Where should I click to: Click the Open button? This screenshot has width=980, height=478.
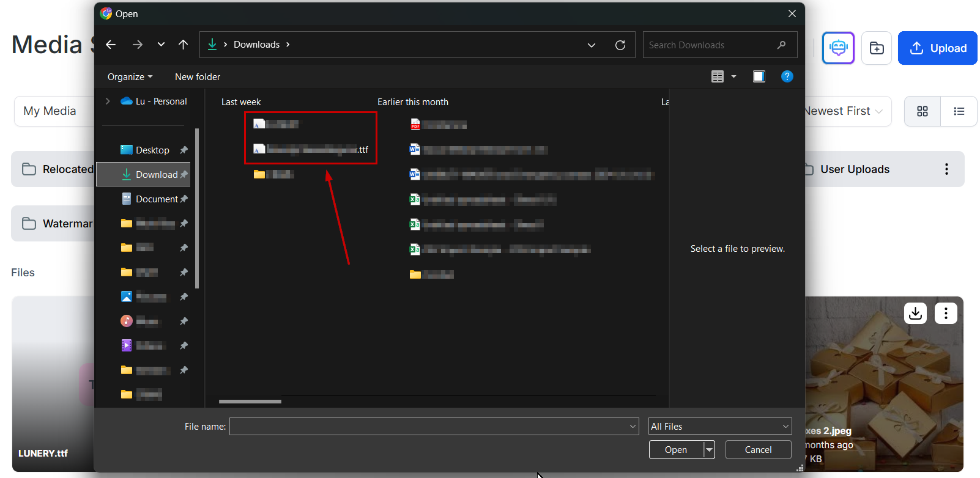tap(676, 450)
